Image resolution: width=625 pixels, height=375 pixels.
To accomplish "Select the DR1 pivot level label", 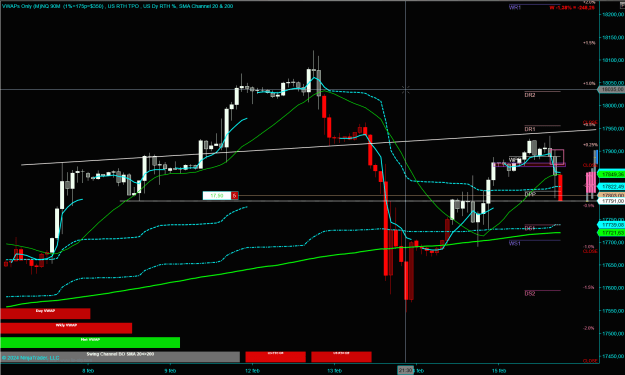I will pyautogui.click(x=530, y=129).
